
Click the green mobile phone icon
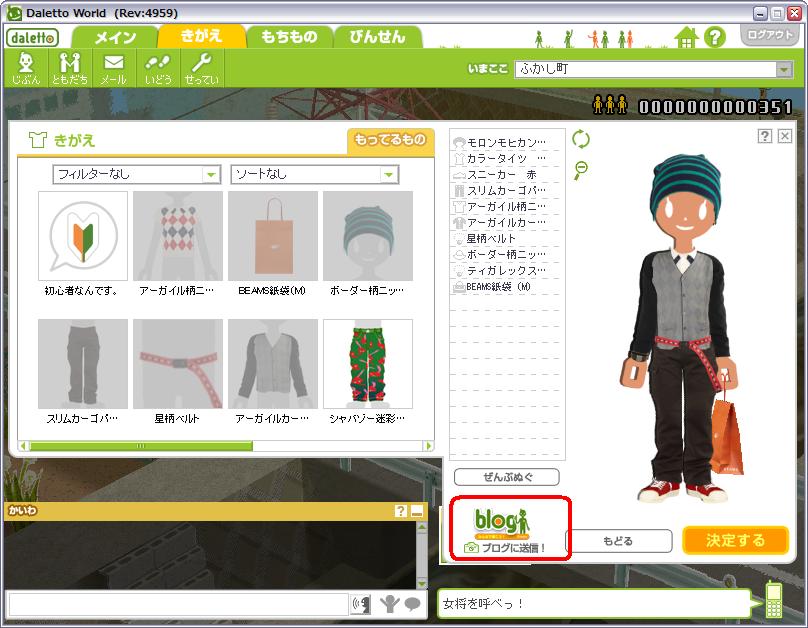click(773, 599)
